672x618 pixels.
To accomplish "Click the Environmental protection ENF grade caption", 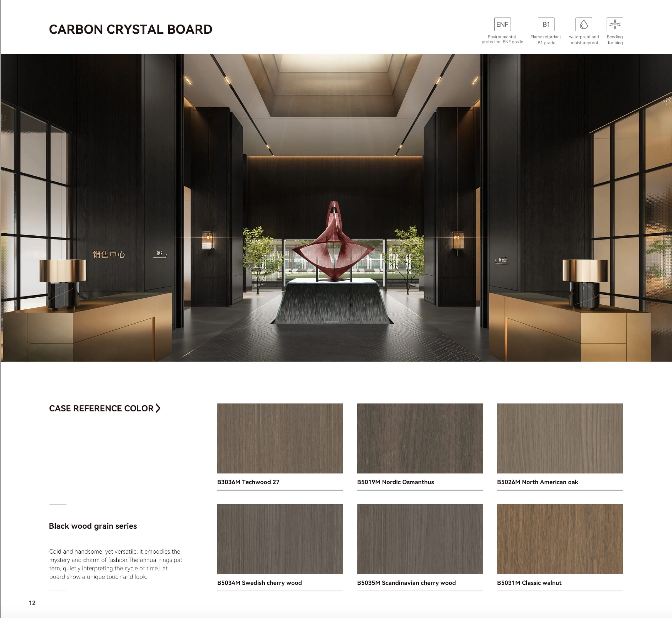I will point(502,39).
